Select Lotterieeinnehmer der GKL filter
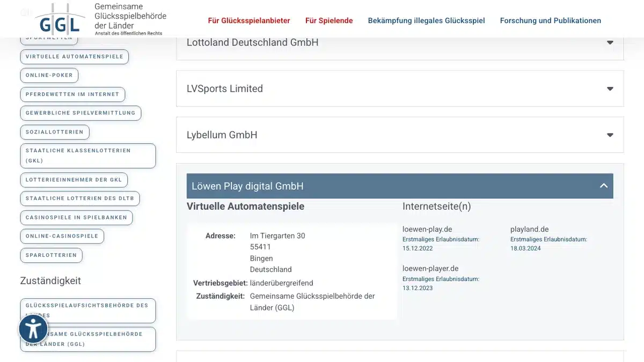644x362 pixels. point(74,180)
